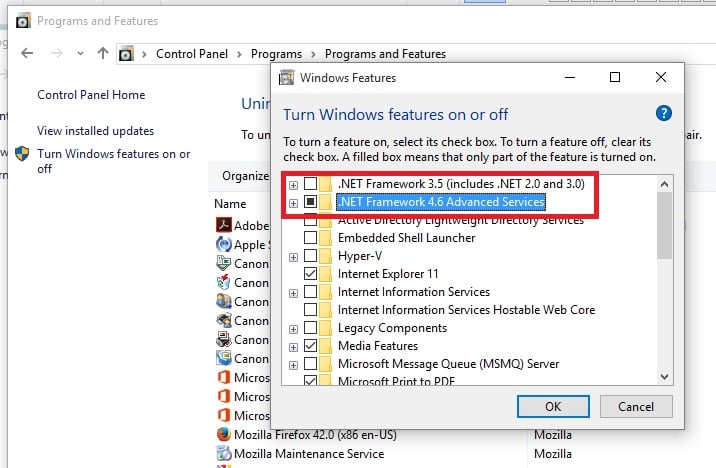This screenshot has width=716, height=468.
Task: Click Windows Features title bar icon
Action: click(x=286, y=78)
